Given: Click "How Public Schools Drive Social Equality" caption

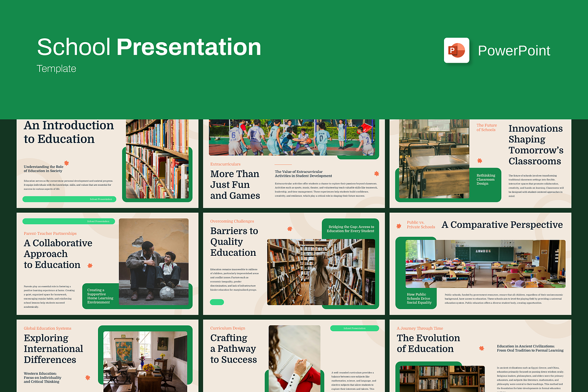Looking at the screenshot, I should pyautogui.click(x=419, y=298).
